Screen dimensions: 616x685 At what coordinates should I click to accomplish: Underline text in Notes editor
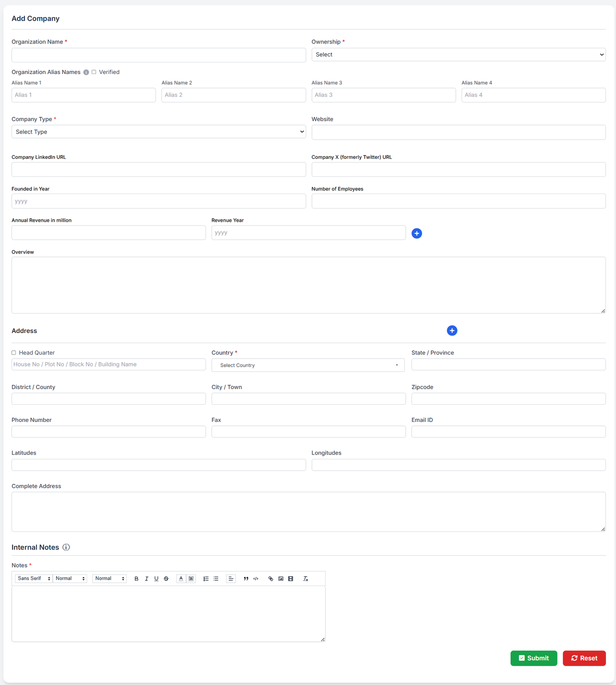pos(156,579)
